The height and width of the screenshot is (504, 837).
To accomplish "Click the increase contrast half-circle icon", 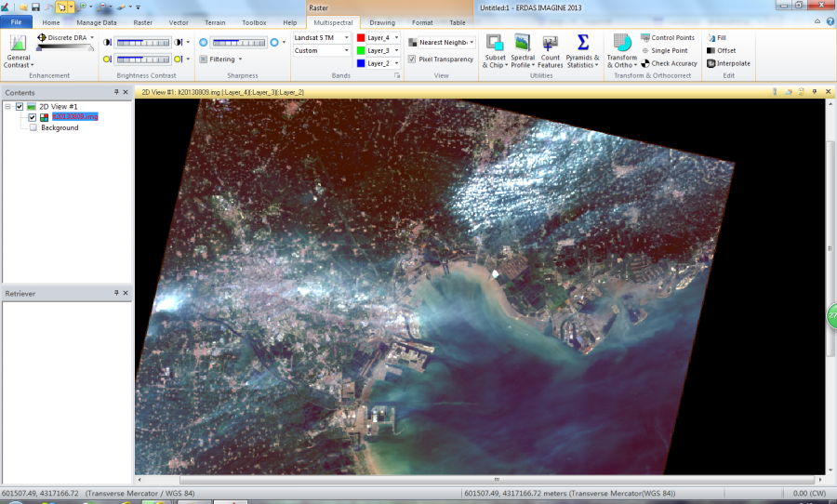I will [x=179, y=42].
